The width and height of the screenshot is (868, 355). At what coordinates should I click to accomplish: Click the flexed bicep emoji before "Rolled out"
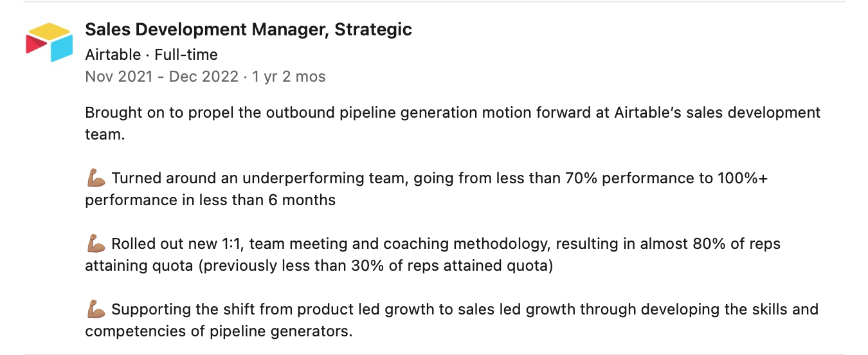(95, 244)
